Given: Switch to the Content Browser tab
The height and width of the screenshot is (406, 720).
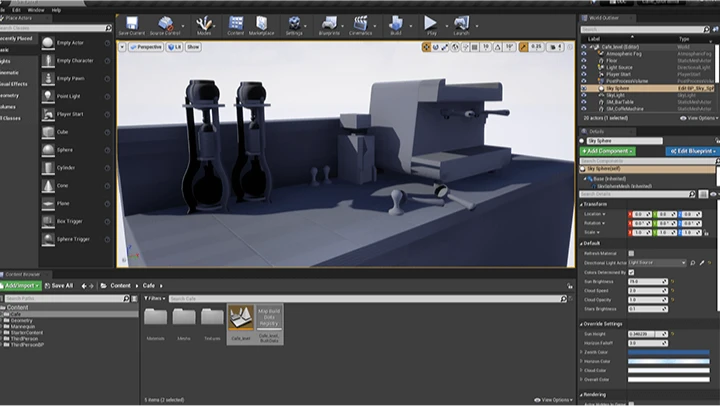Looking at the screenshot, I should pos(22,274).
